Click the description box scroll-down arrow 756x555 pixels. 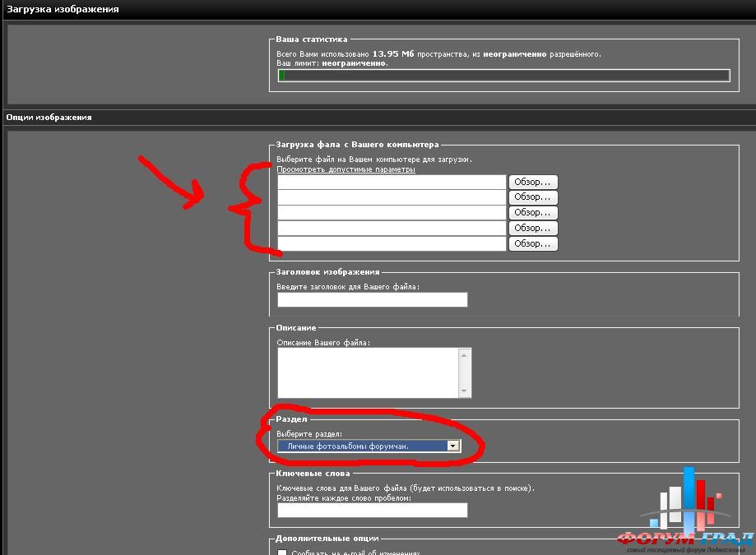pos(465,391)
